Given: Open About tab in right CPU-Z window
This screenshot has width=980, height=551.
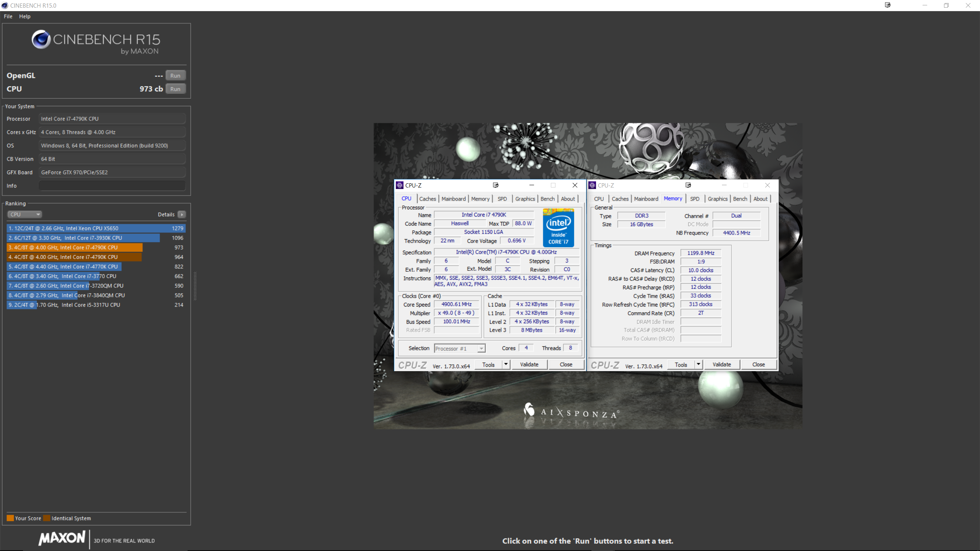Looking at the screenshot, I should pos(761,199).
